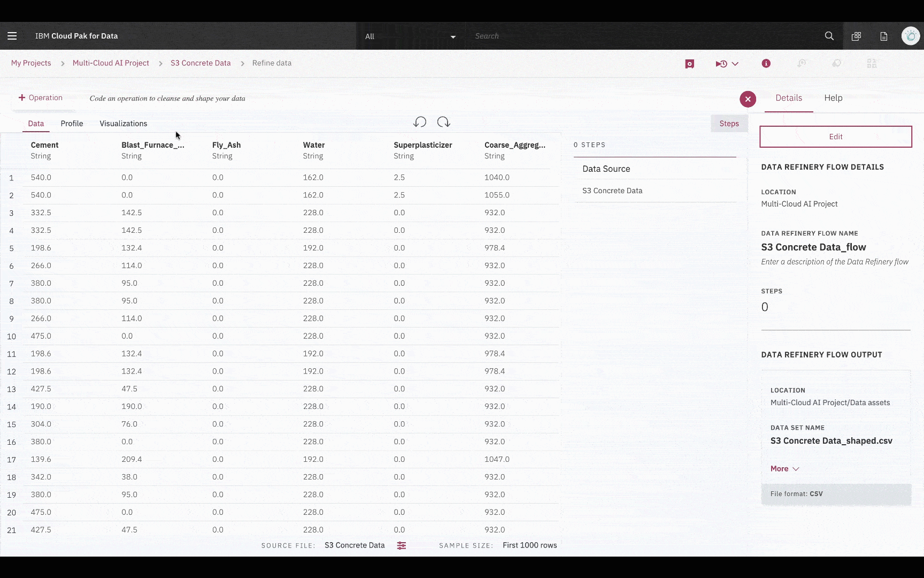Click Cement value 304.0 in row 15
The width and height of the screenshot is (924, 578).
tap(41, 424)
